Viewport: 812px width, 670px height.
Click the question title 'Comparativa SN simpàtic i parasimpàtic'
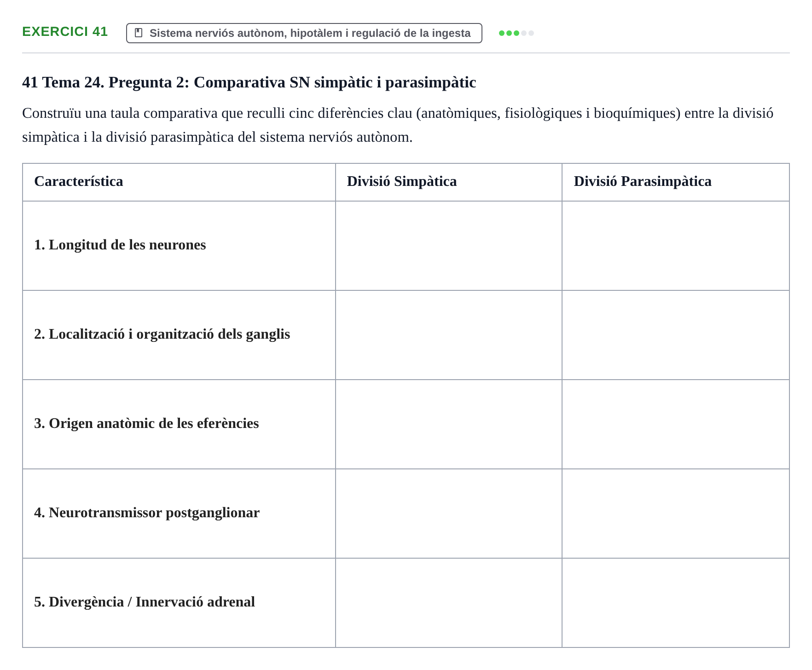click(335, 82)
